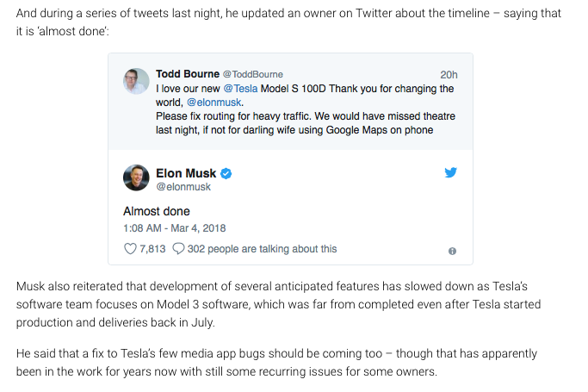Click the "Almost done" tweet text

tap(157, 211)
